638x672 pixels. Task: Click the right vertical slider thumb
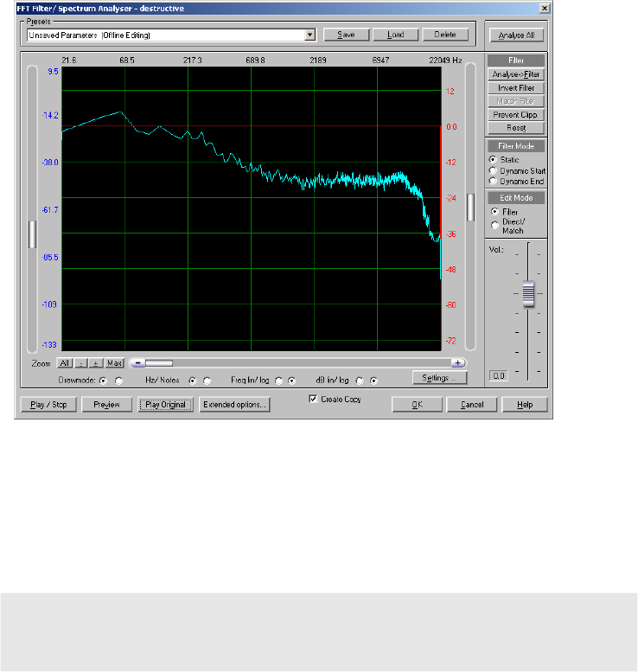click(x=470, y=208)
